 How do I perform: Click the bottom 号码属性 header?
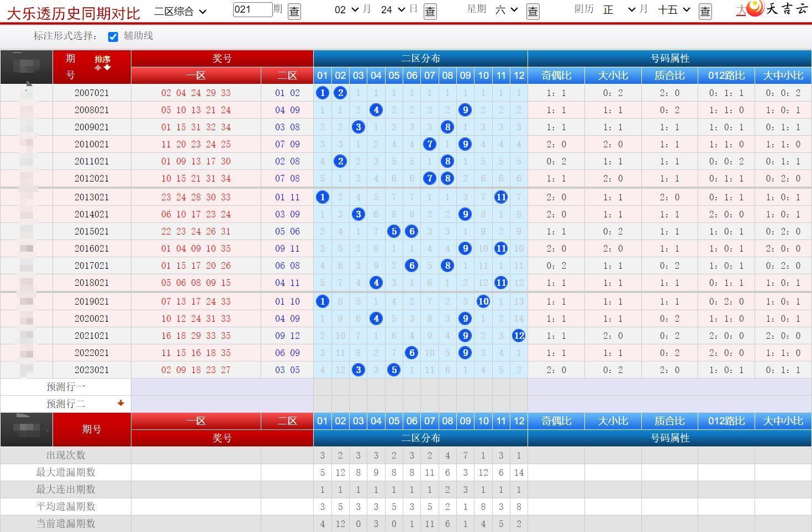click(669, 438)
